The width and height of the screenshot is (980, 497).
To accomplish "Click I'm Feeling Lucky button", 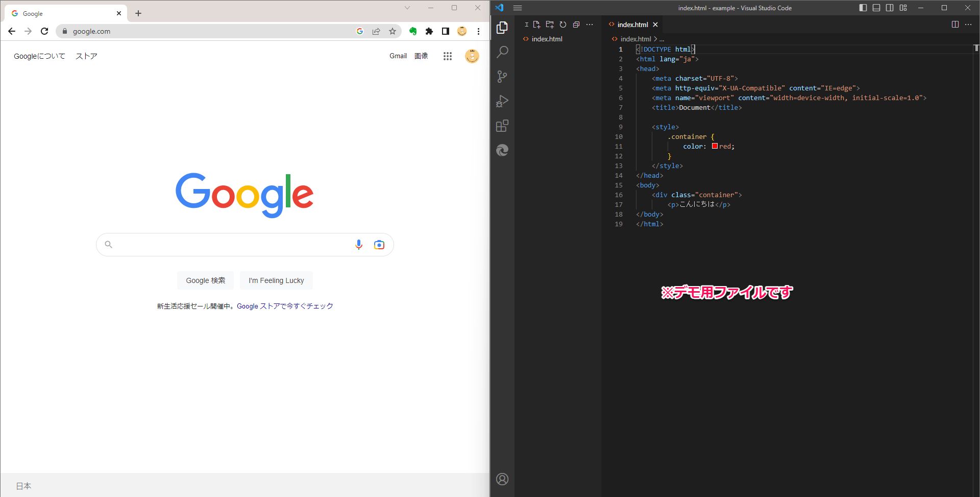I will [276, 280].
